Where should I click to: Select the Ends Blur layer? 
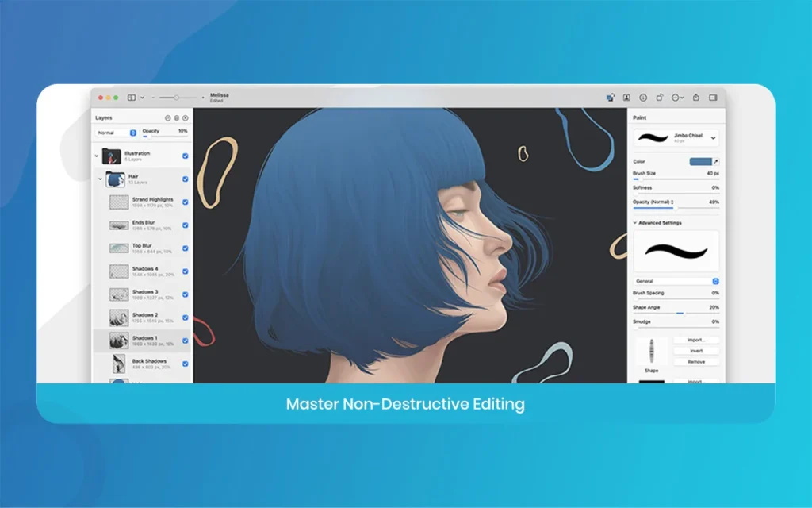click(x=142, y=225)
